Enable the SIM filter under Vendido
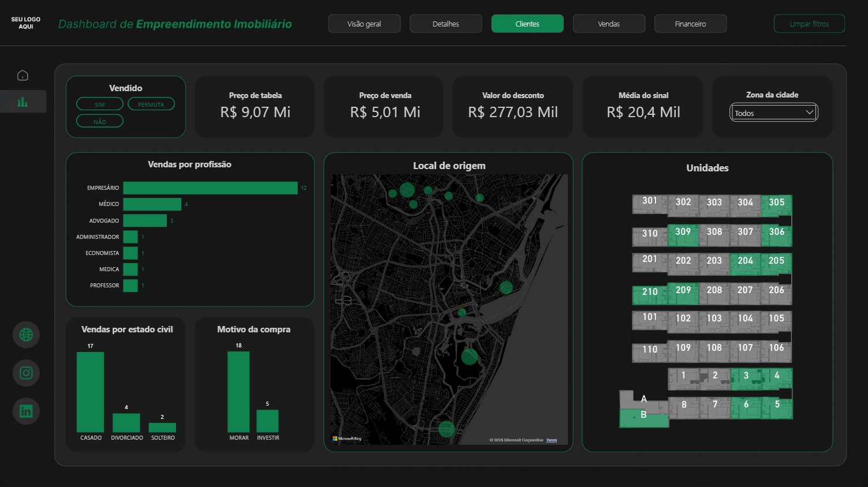 (x=99, y=104)
